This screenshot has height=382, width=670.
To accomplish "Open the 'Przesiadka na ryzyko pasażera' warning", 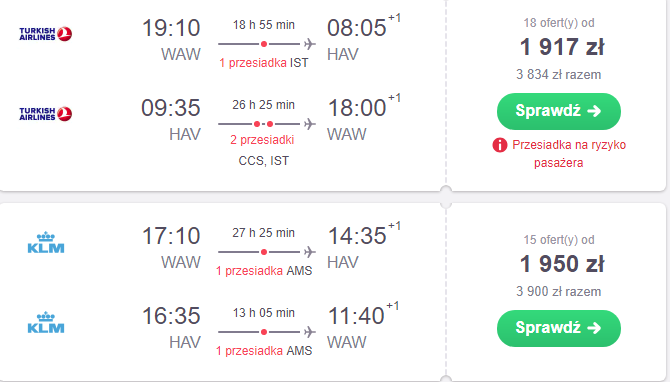I will point(569,153).
